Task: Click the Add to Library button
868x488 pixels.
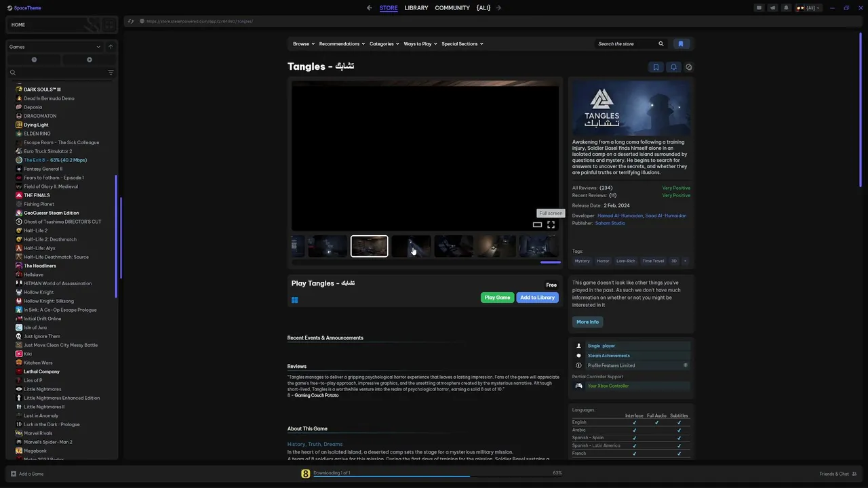Action: [537, 298]
